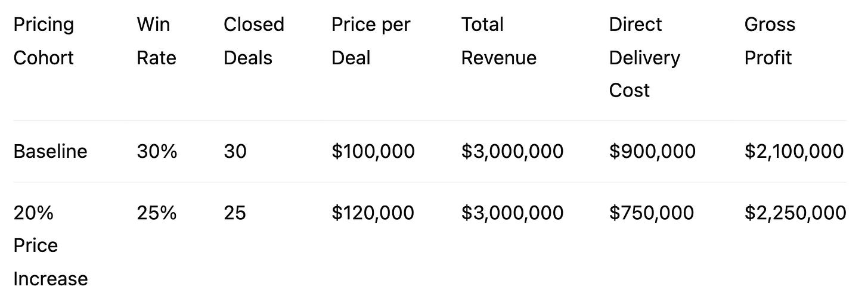Click the 20% Price Increase row label

tap(50, 245)
